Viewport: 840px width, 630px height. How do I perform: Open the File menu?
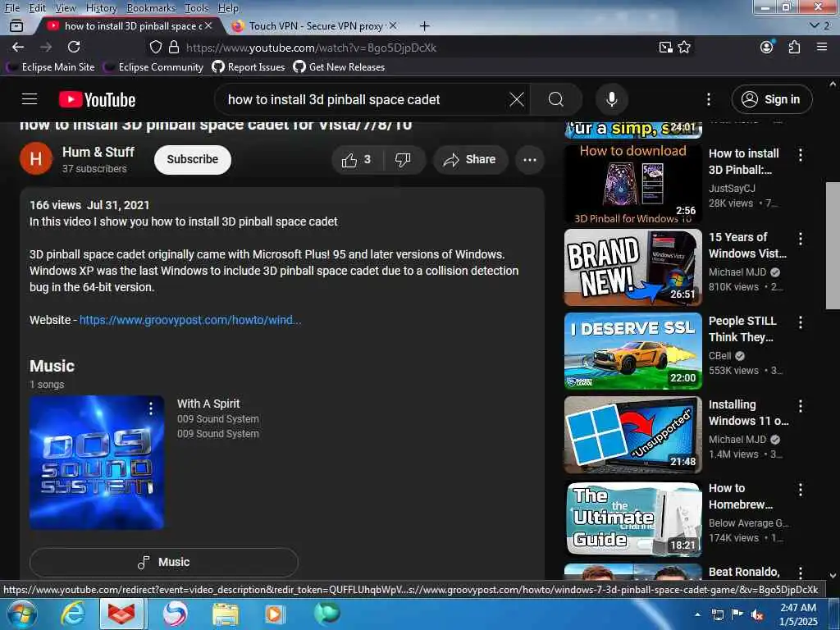click(12, 7)
